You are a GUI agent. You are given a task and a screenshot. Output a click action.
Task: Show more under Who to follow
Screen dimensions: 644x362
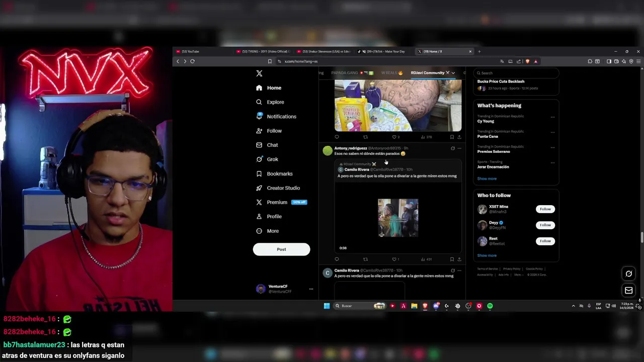point(487,255)
